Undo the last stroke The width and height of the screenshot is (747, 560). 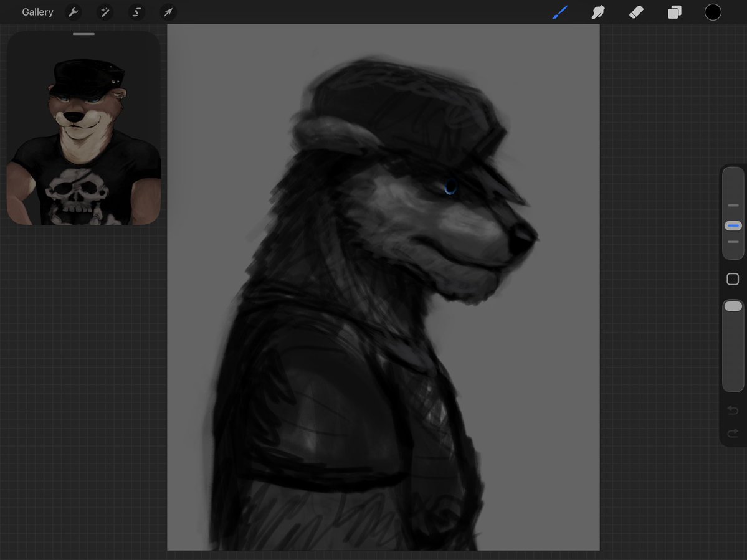coord(733,410)
